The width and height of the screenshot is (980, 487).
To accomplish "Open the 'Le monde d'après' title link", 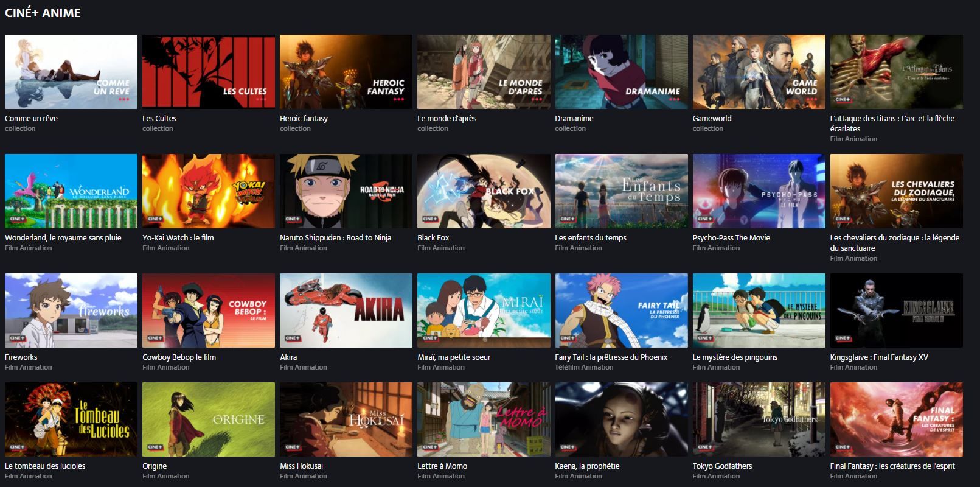I will [x=447, y=118].
